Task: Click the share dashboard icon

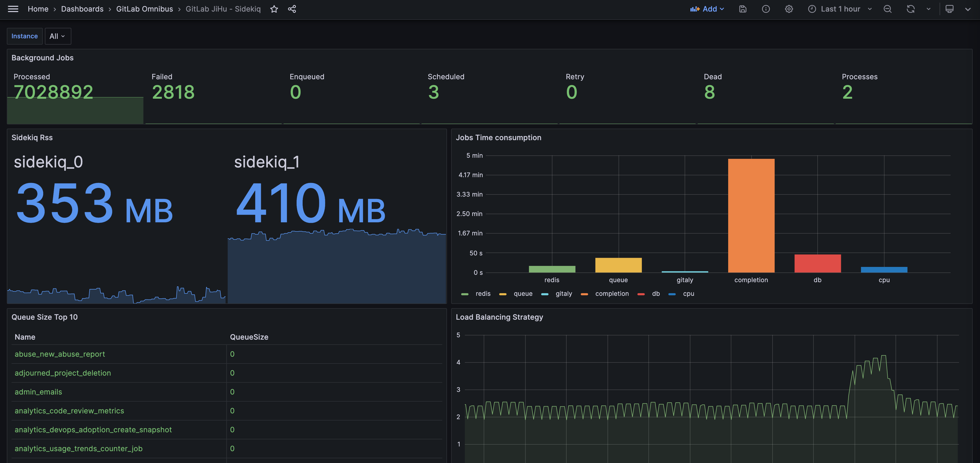Action: click(292, 9)
